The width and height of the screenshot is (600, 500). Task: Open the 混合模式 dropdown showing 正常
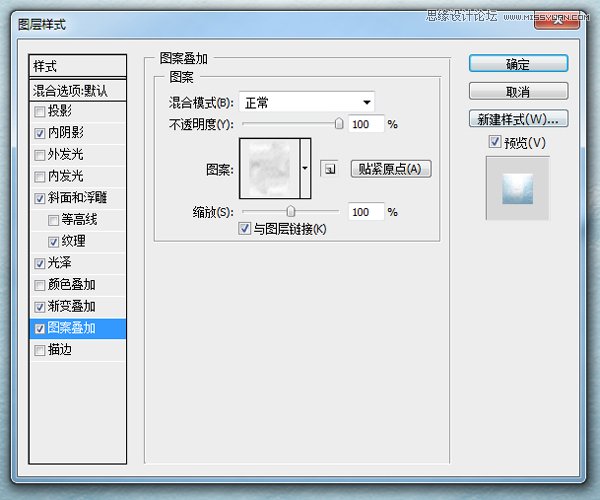click(307, 102)
